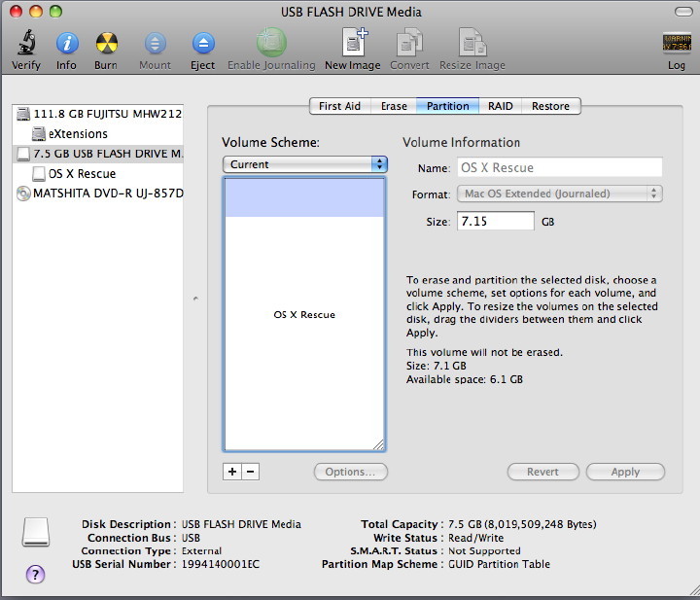Image resolution: width=700 pixels, height=600 pixels.
Task: Open the Restore tab
Action: [x=550, y=106]
